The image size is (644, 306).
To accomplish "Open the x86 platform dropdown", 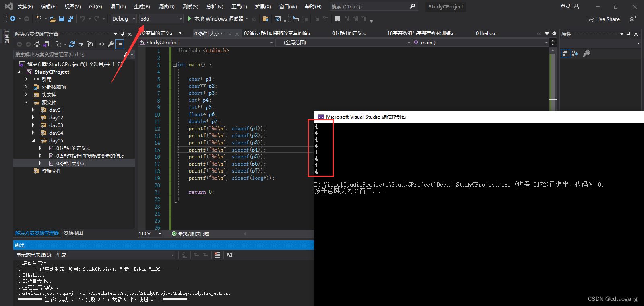I will (x=161, y=19).
